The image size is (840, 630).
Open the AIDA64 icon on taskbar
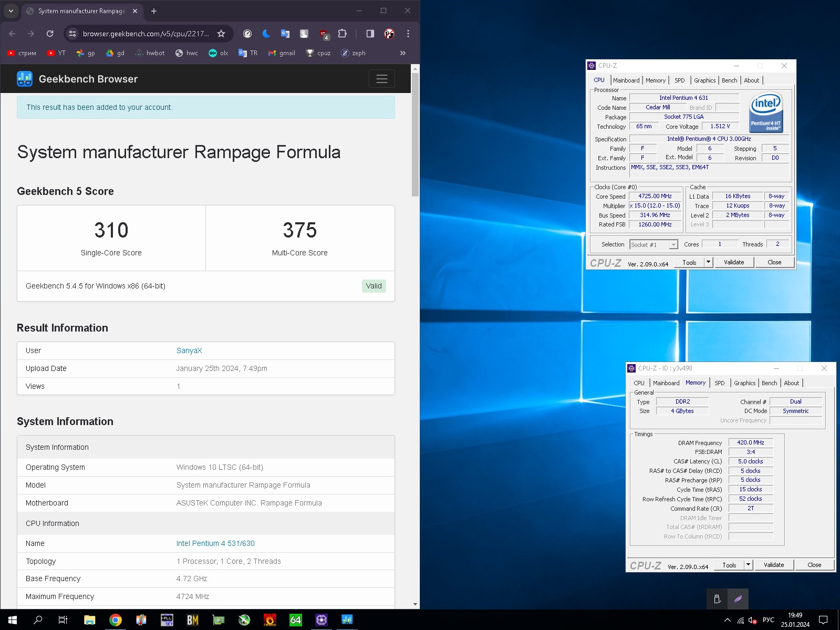[296, 620]
